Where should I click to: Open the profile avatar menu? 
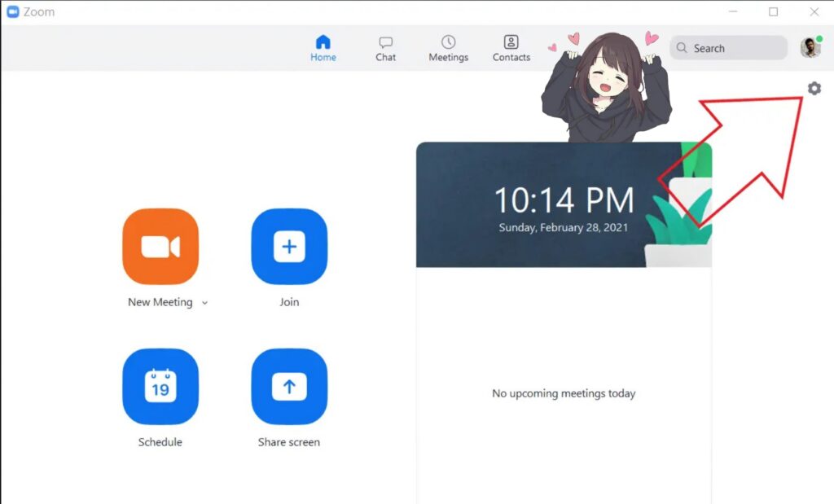point(810,47)
